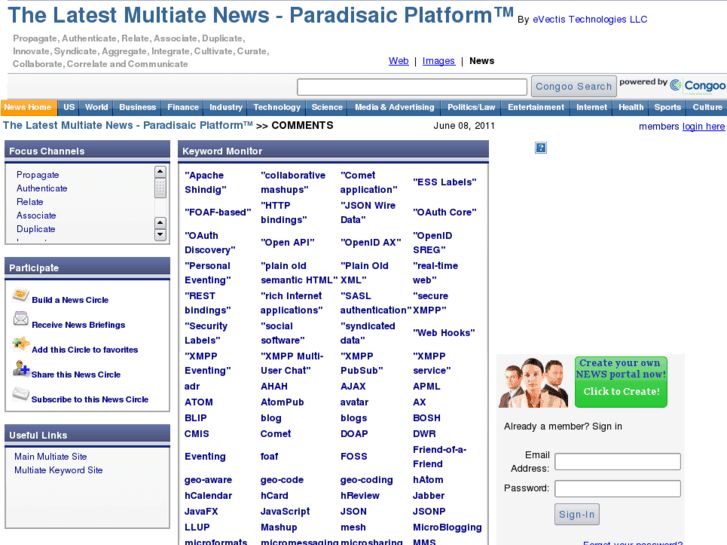Open the Business tab
Viewport: 727px width, 545px height.
137,107
